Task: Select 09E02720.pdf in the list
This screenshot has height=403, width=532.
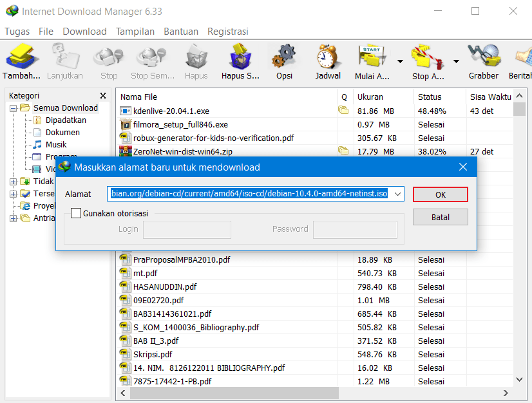Action: (x=158, y=301)
